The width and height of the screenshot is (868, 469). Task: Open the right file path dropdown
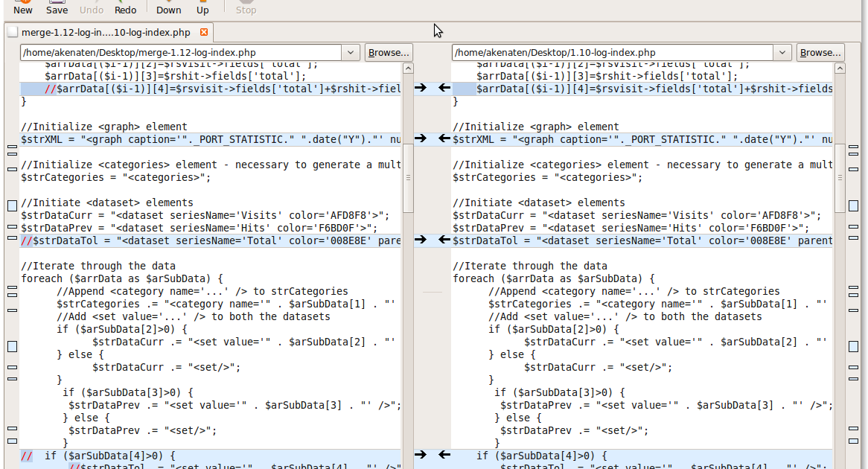click(x=782, y=53)
